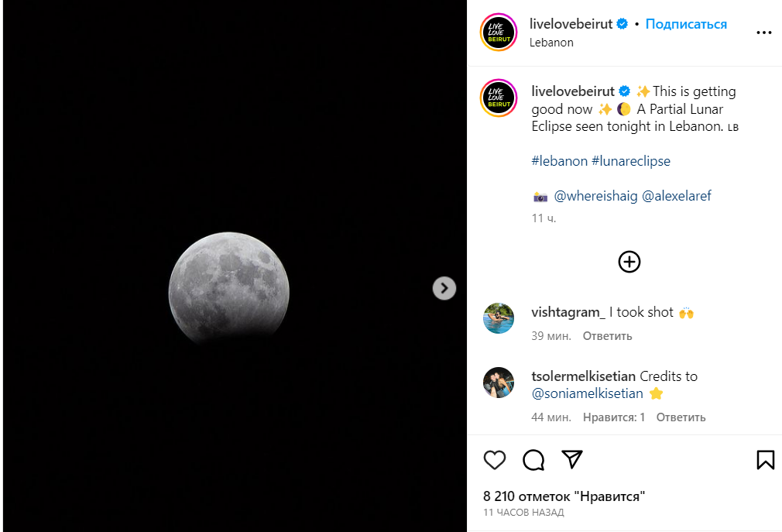The width and height of the screenshot is (782, 532).
Task: Reply to tsolermelkisetian comment
Action: point(681,417)
